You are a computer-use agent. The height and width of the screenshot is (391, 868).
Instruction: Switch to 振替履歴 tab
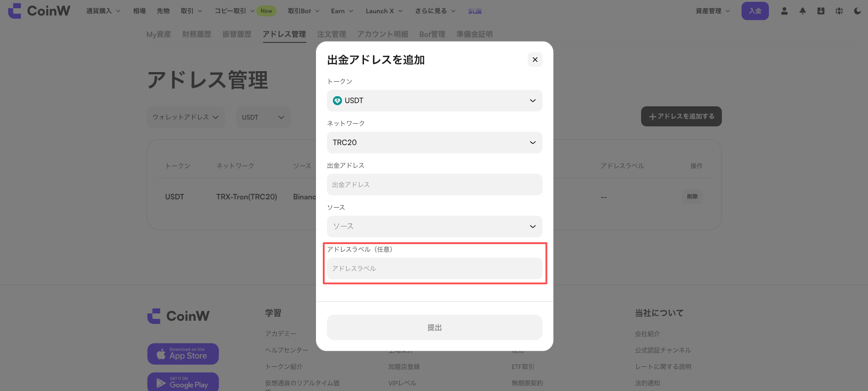[237, 34]
